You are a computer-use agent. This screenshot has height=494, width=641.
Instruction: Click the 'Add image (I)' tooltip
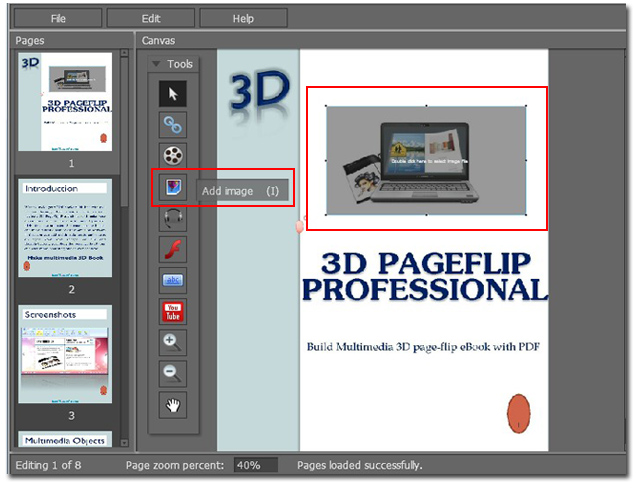click(x=242, y=191)
